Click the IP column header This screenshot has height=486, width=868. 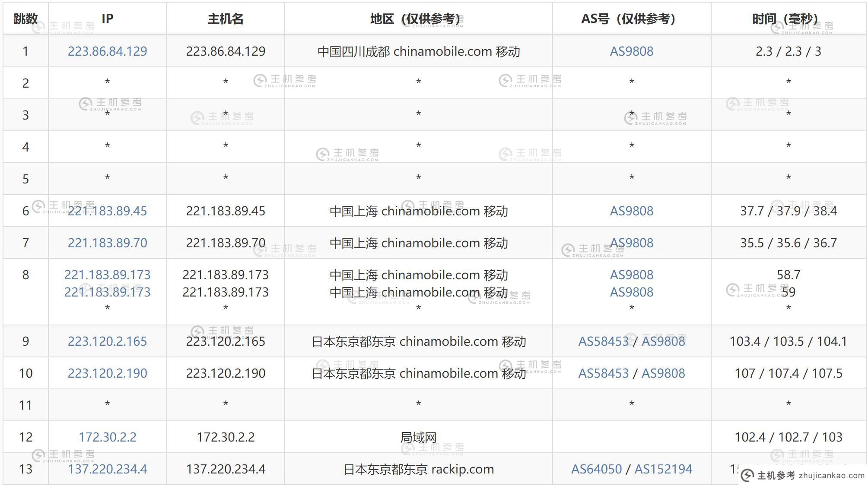tap(107, 19)
